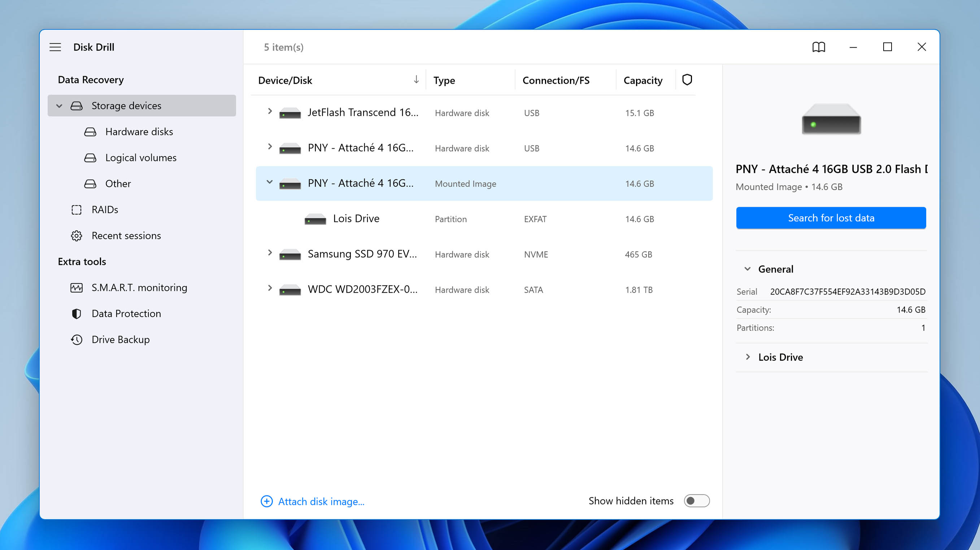Click the Recent sessions icon
Image resolution: width=980 pixels, height=550 pixels.
tap(77, 235)
